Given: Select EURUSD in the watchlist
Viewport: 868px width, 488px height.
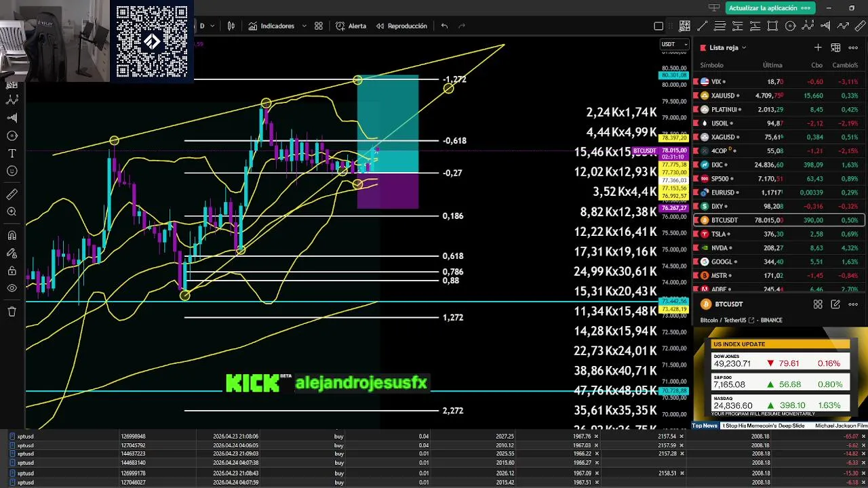Looking at the screenshot, I should pyautogui.click(x=778, y=192).
